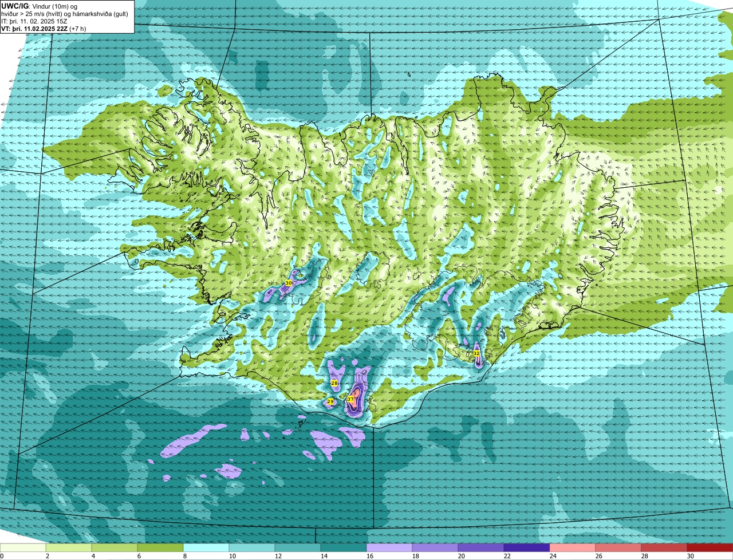Click the yellow gust label reading 32
Viewport: 733px width, 560px height.
point(476,353)
